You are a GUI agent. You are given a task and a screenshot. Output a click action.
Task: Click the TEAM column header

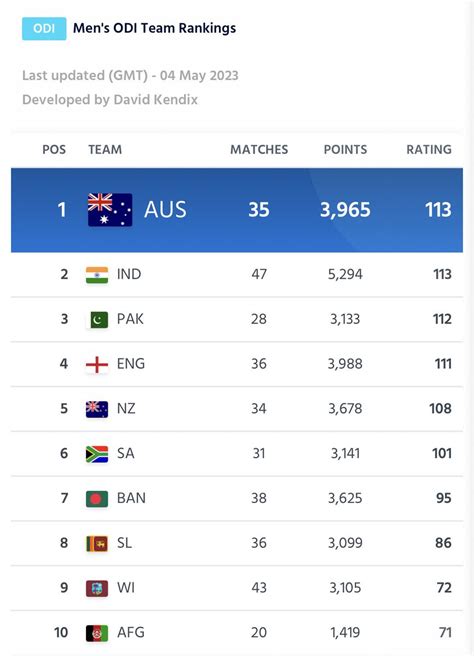[x=105, y=149]
